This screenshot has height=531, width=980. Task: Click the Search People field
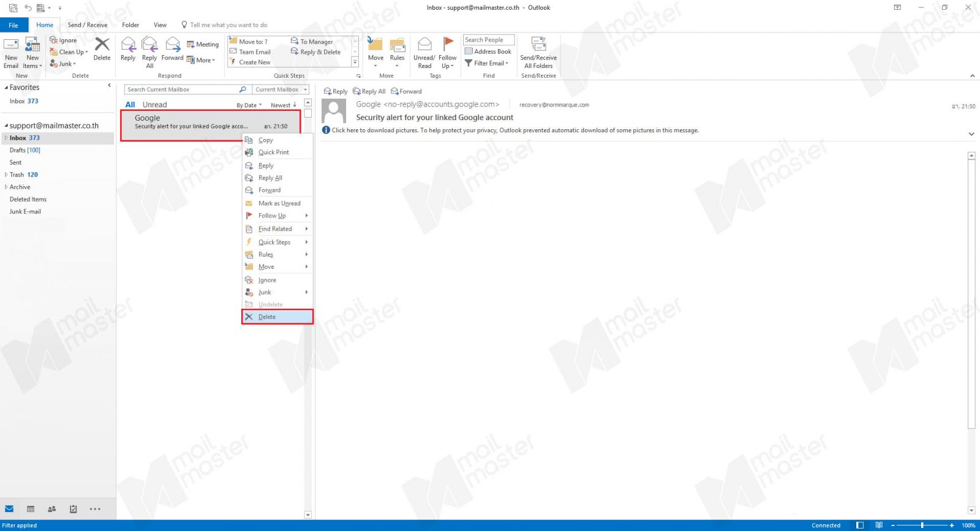(x=489, y=40)
